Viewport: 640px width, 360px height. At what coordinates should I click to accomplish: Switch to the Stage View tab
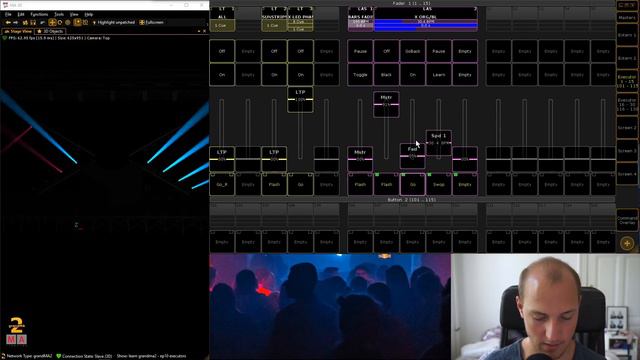[x=18, y=31]
